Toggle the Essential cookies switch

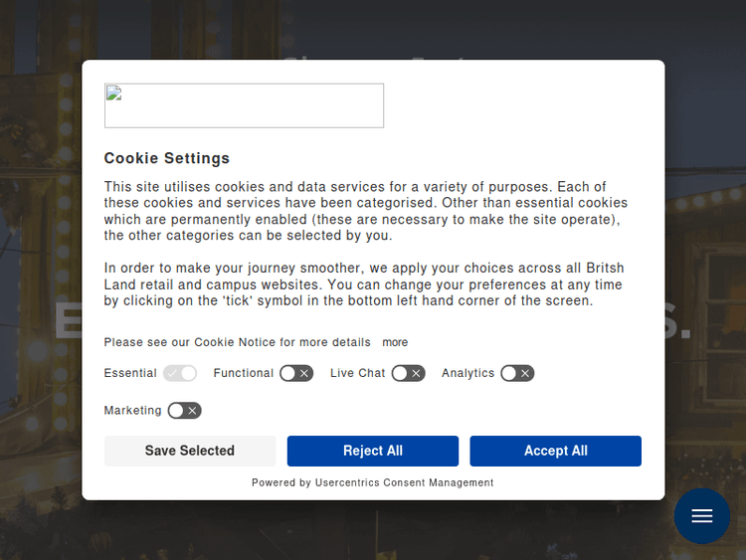180,373
